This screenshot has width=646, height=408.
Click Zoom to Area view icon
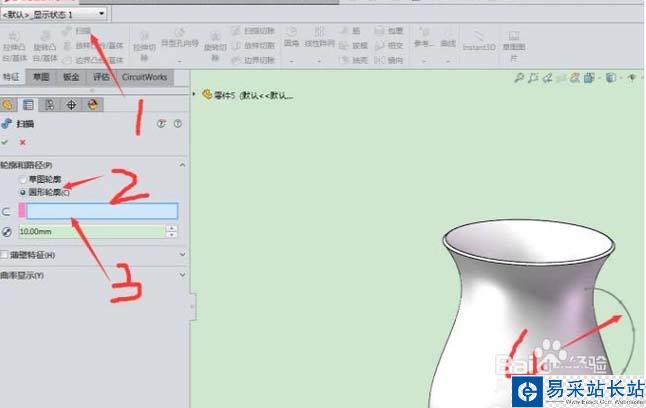coord(533,77)
